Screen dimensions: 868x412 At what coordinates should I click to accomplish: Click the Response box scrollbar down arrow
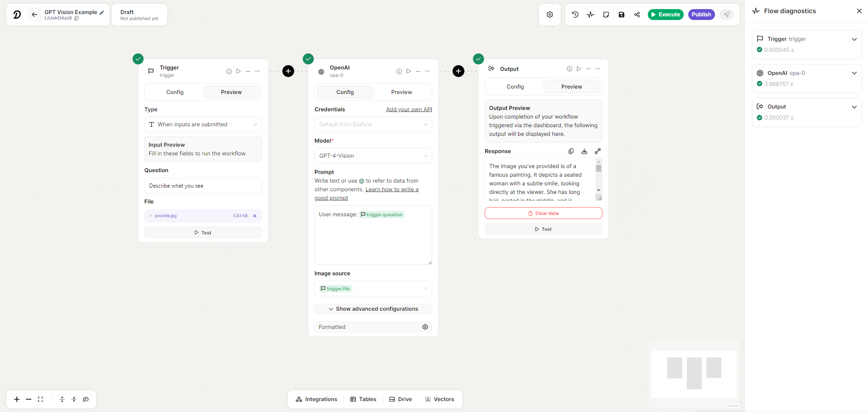click(x=599, y=190)
